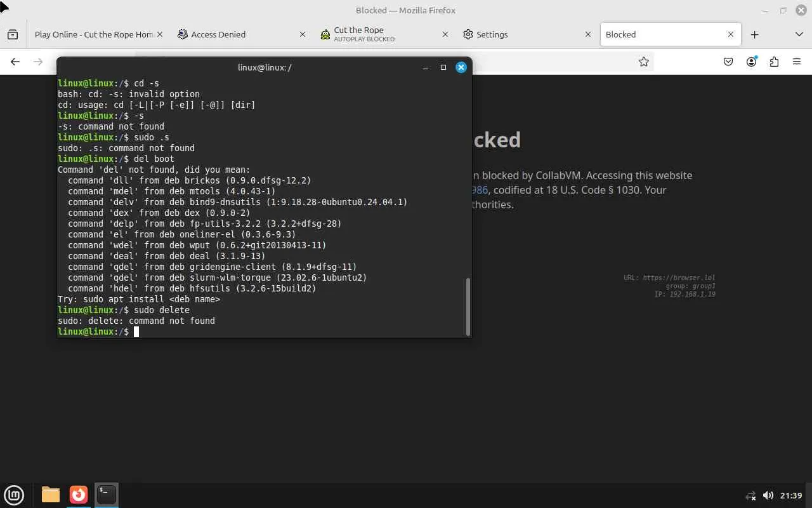Click the 'el' from deb oneliner-el line
The image size is (812, 508).
tap(182, 234)
